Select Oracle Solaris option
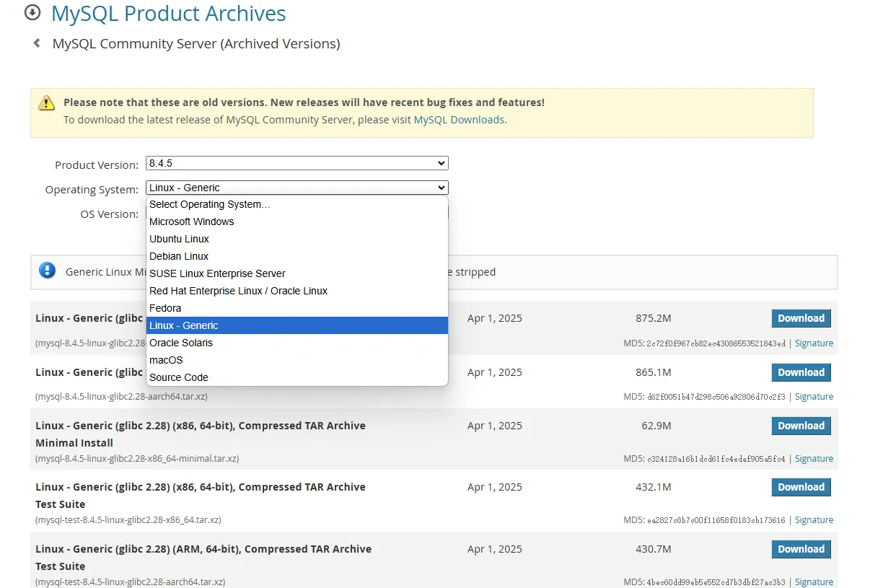Image resolution: width=883 pixels, height=588 pixels. point(181,343)
